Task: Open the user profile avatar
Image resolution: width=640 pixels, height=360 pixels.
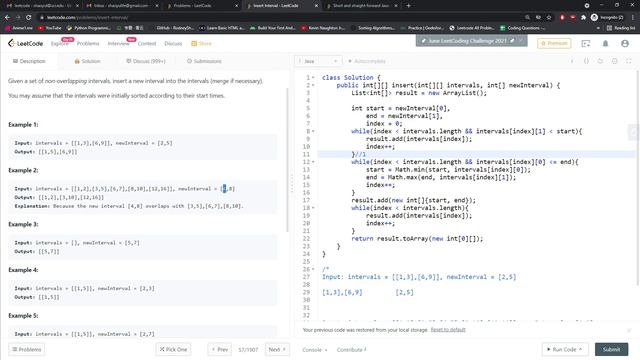Action: pos(624,43)
